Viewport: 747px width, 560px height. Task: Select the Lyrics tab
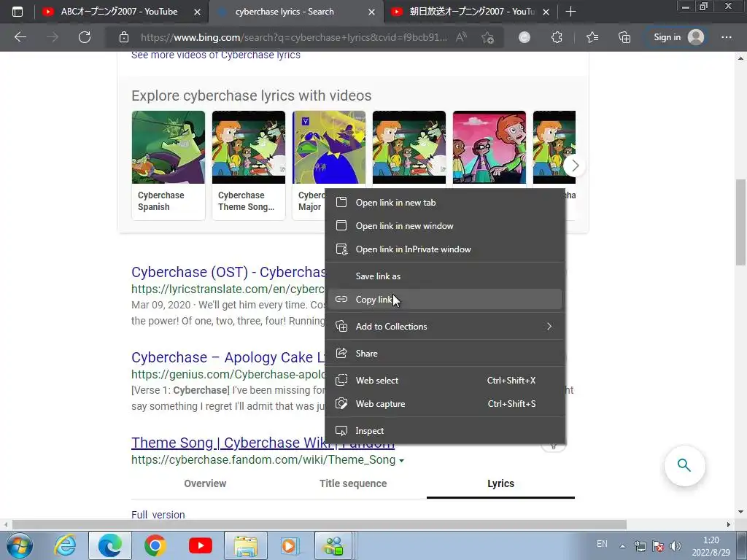pos(500,483)
